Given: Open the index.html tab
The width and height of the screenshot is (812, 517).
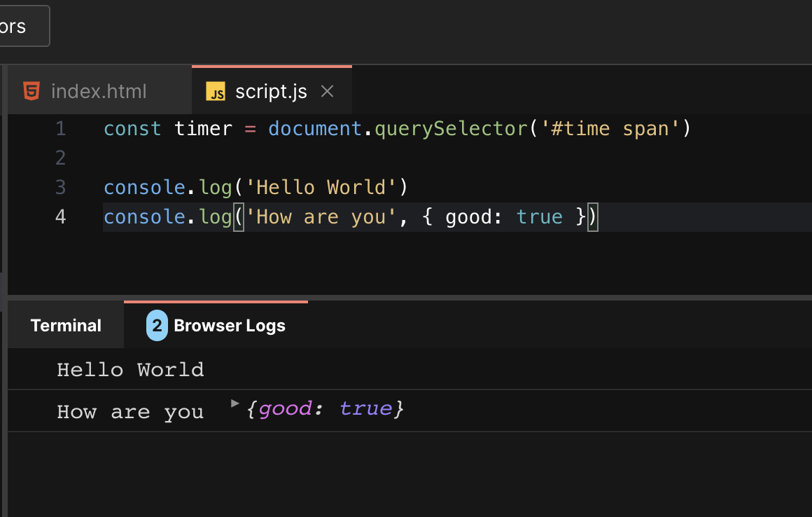Looking at the screenshot, I should pos(98,90).
